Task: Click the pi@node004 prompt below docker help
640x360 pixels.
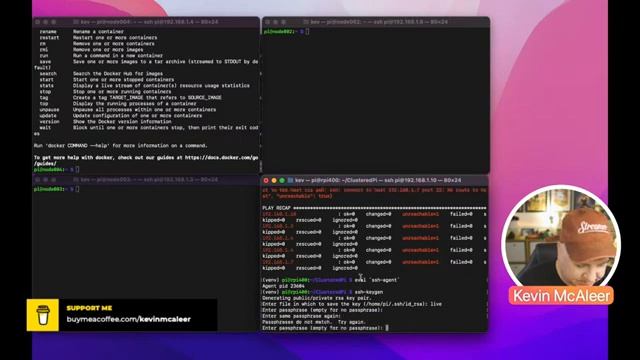Action: tap(53, 169)
